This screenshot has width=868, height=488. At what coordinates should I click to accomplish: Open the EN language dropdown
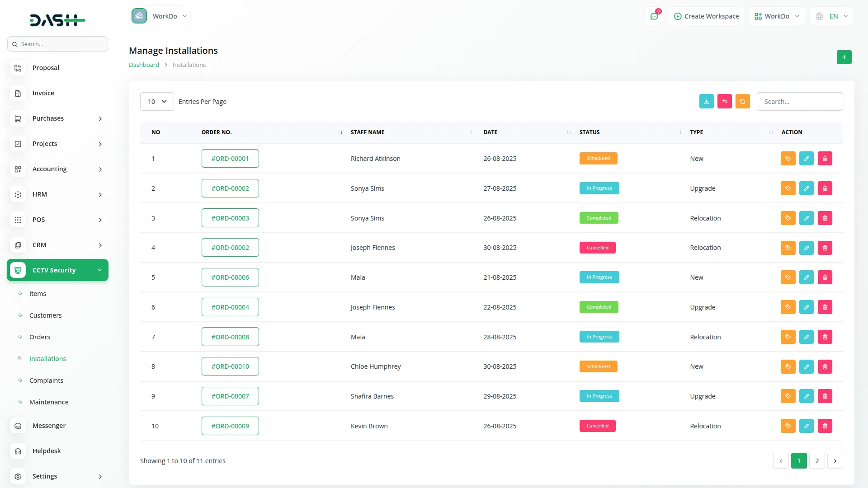tap(832, 16)
